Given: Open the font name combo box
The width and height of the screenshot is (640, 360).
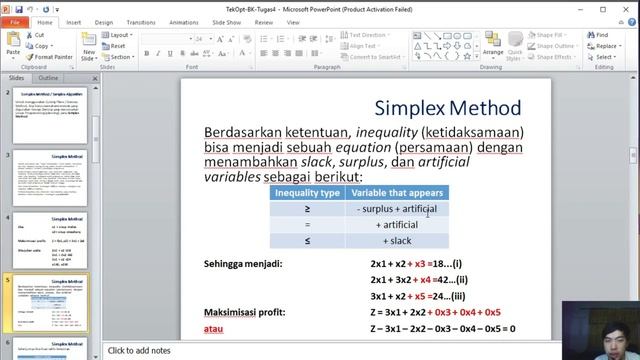Looking at the screenshot, I should pyautogui.click(x=167, y=39).
